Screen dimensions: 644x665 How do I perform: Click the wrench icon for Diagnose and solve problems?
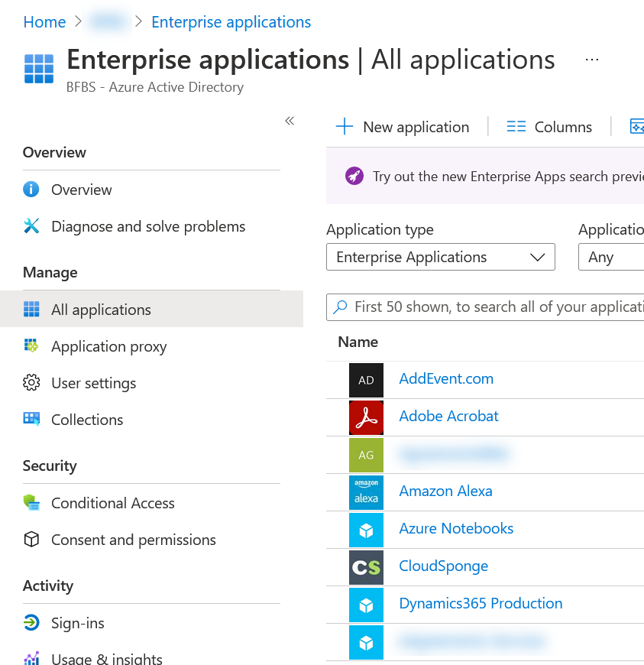click(x=31, y=226)
